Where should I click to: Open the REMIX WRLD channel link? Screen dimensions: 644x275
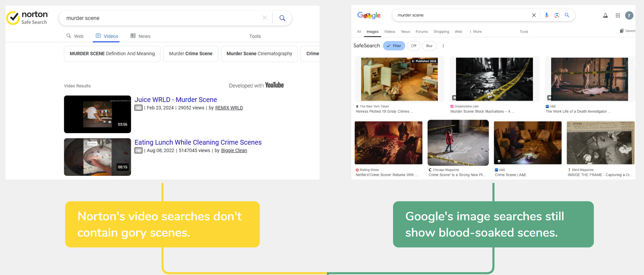click(229, 108)
